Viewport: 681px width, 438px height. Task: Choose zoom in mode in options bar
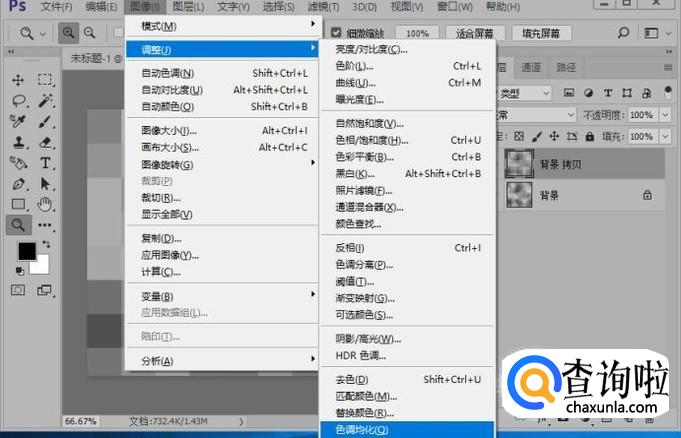click(69, 33)
